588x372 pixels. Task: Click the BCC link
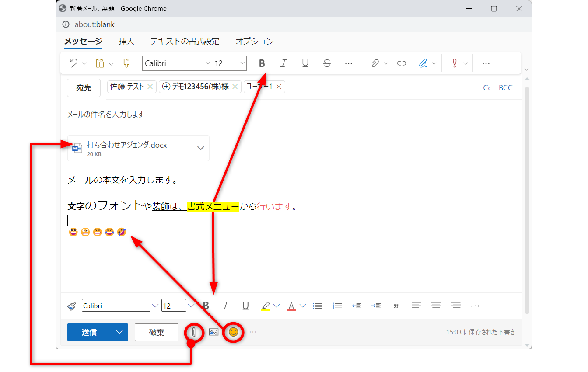pos(505,88)
